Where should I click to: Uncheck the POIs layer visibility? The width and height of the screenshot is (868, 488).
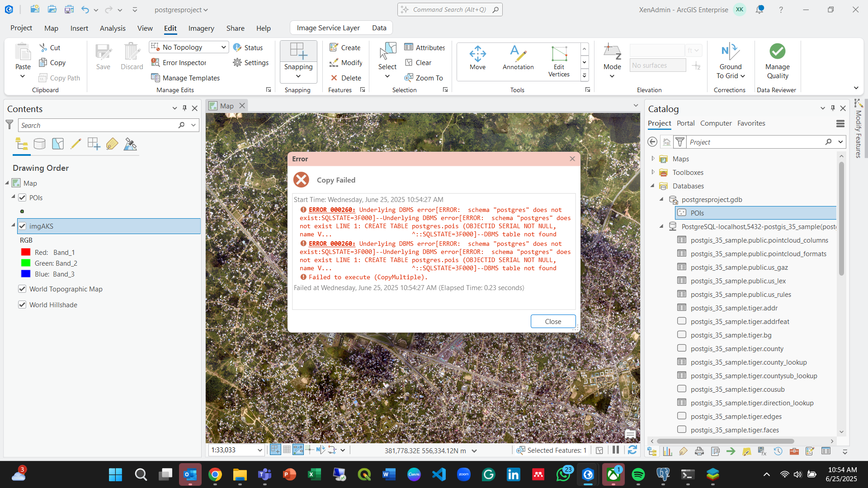pyautogui.click(x=22, y=197)
